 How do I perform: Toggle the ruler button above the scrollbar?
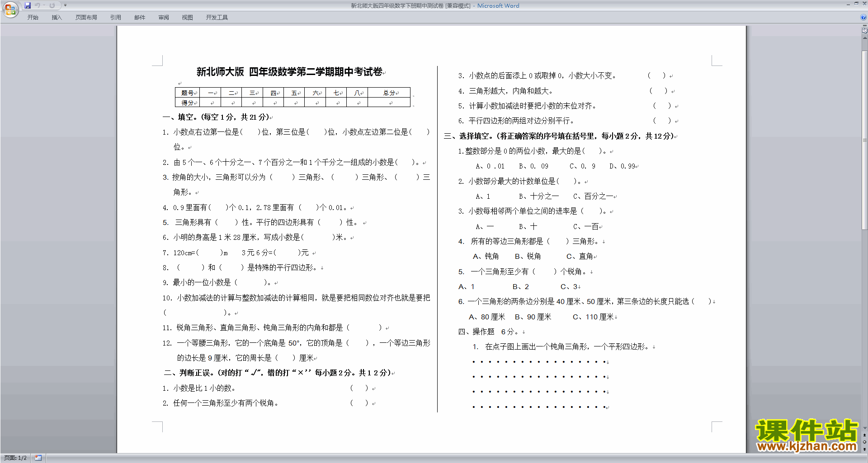tap(865, 31)
